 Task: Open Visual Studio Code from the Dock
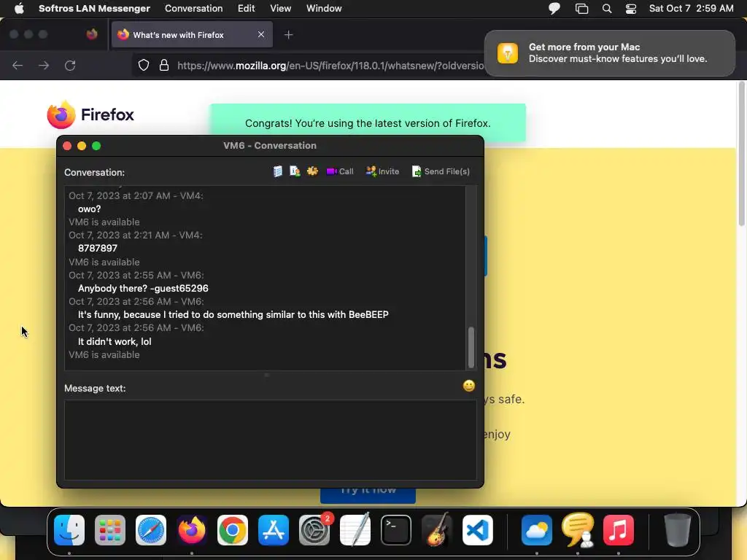[x=478, y=530]
